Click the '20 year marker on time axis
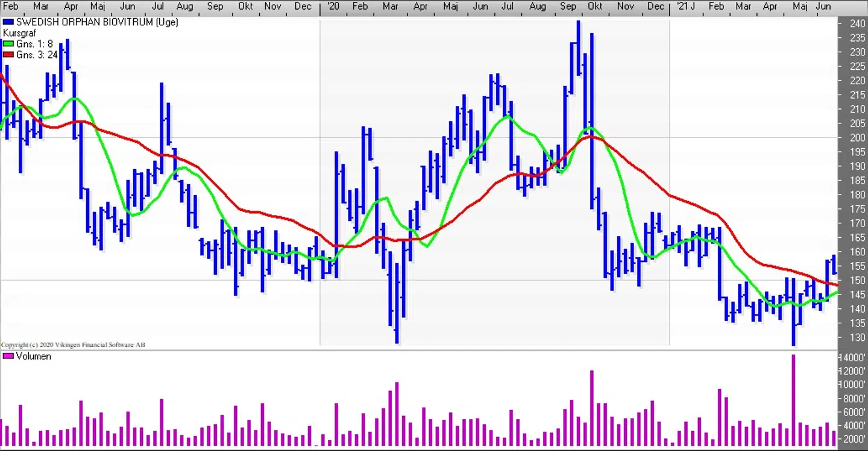Viewport: 868px width, 451px height. tap(333, 6)
